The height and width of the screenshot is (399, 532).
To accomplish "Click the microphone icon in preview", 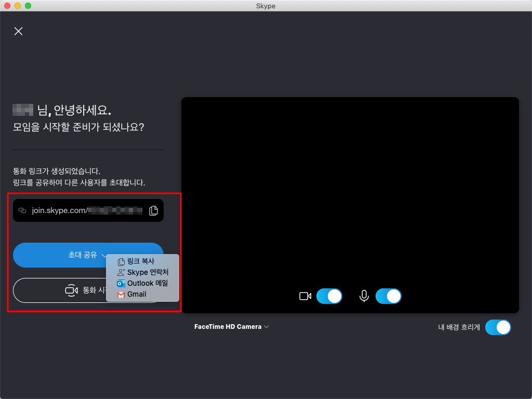I will [x=364, y=296].
